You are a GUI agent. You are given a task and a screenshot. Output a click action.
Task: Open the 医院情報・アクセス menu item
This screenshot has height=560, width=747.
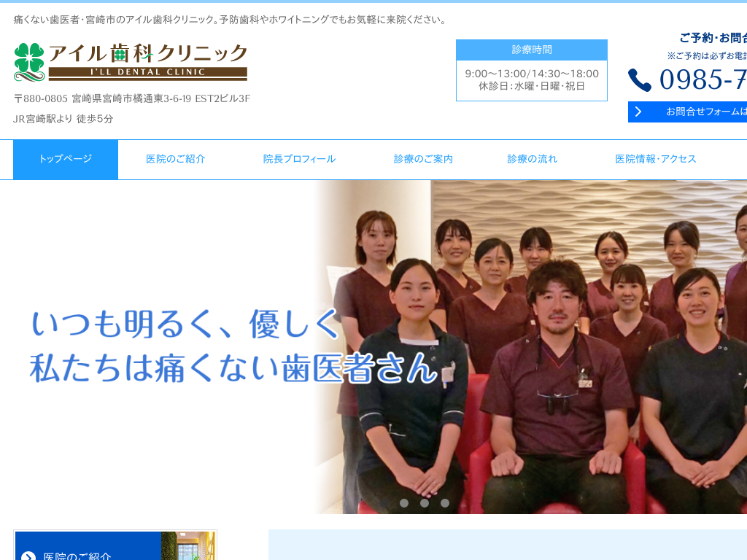(656, 158)
